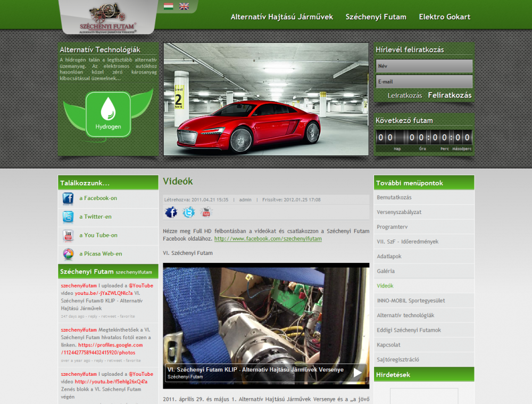Click reply under the second tweet

pos(98,360)
